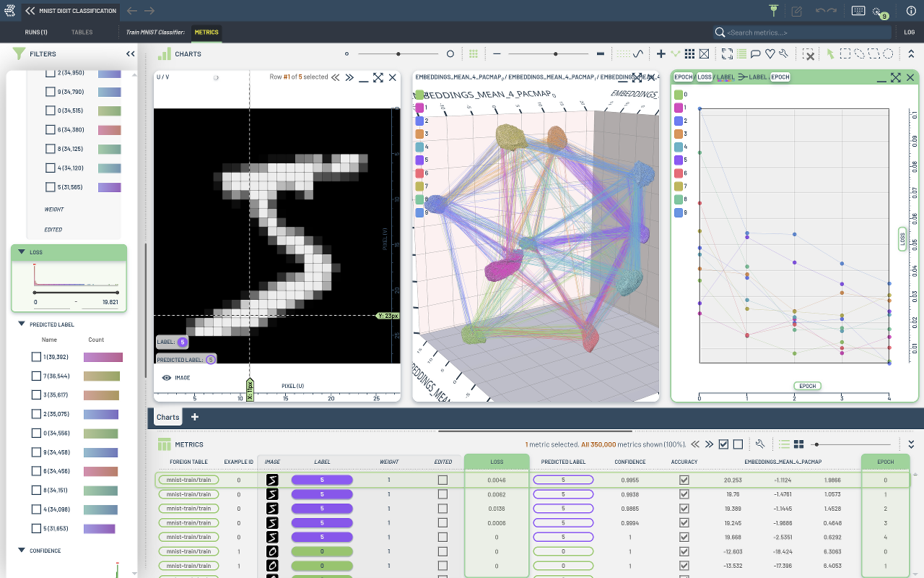924x578 pixels.
Task: Toggle the eye icon next to IMAGE
Action: (166, 377)
